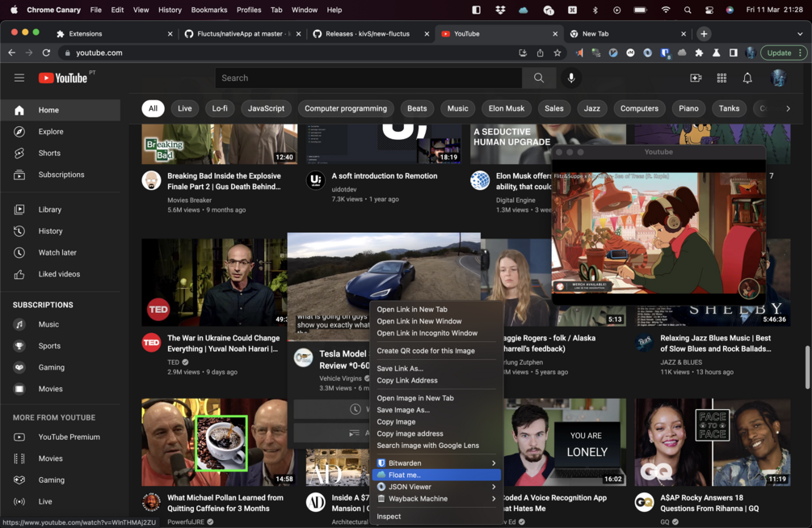Select the Beats filter chip

click(x=417, y=108)
